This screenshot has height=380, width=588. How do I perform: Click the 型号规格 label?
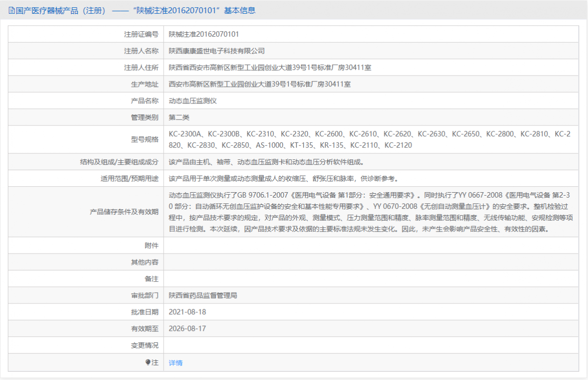(x=145, y=139)
